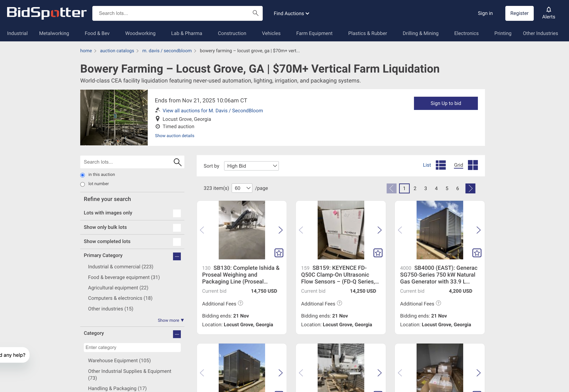Collapse the Primary Category section
The width and height of the screenshot is (569, 392).
click(x=177, y=256)
